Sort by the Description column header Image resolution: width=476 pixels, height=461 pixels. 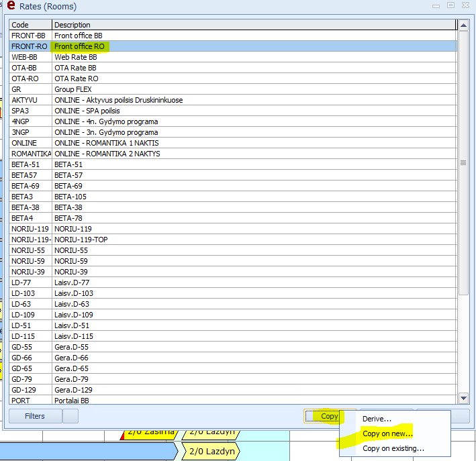[x=254, y=25]
